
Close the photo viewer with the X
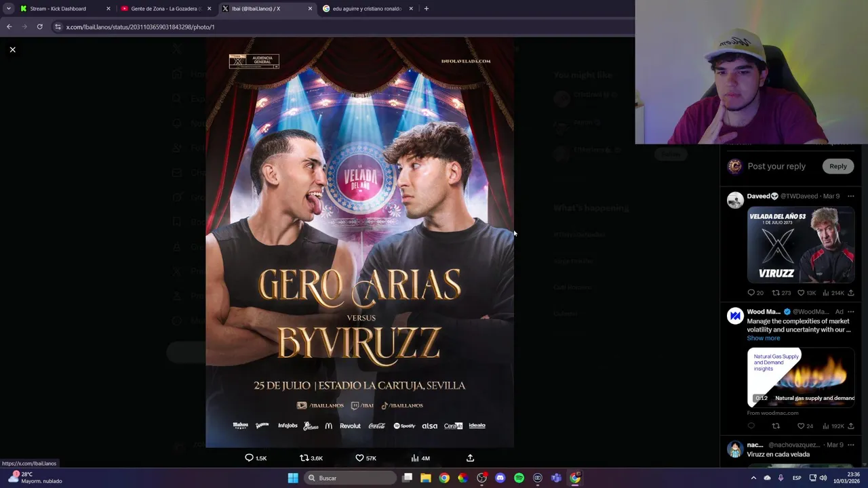12,49
